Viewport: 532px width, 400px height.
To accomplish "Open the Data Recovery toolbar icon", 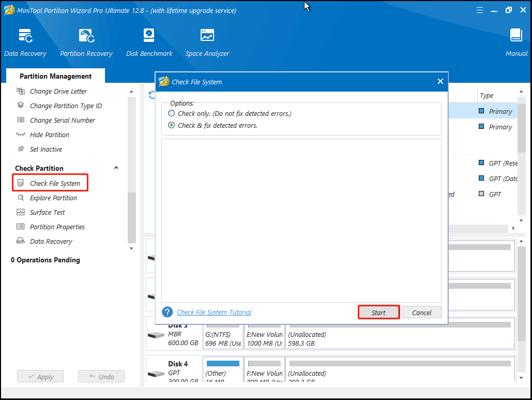I will tap(25, 36).
